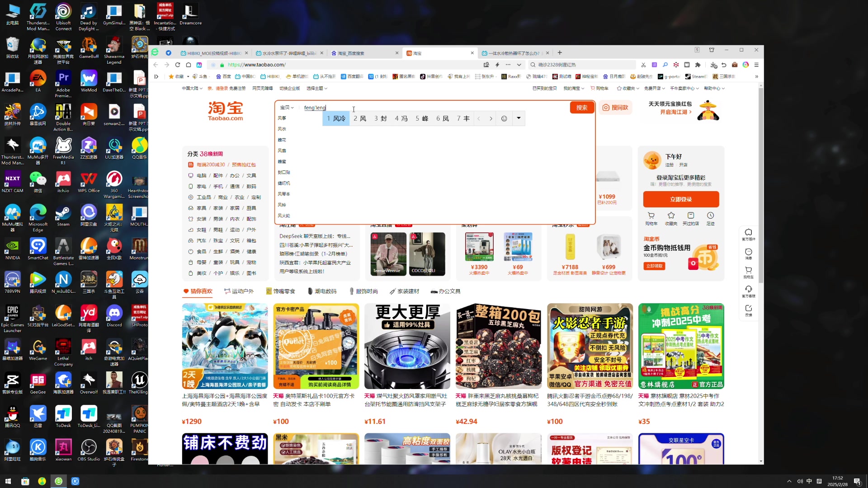Screen dimensions: 868x488
Task: Open OBS Studio desktop shortcut
Action: pos(89,450)
